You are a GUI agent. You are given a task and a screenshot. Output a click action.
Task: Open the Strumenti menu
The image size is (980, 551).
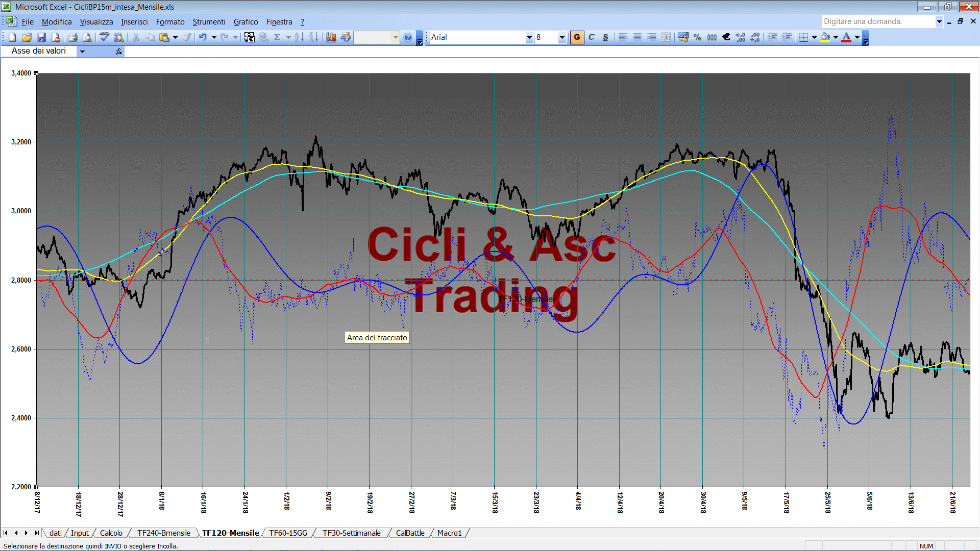point(209,22)
